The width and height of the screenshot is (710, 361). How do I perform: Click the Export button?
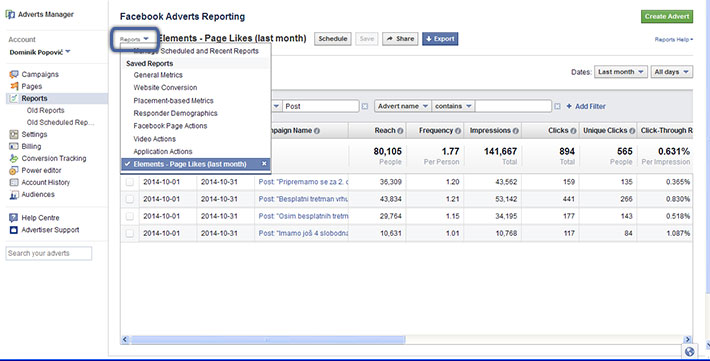tap(440, 39)
